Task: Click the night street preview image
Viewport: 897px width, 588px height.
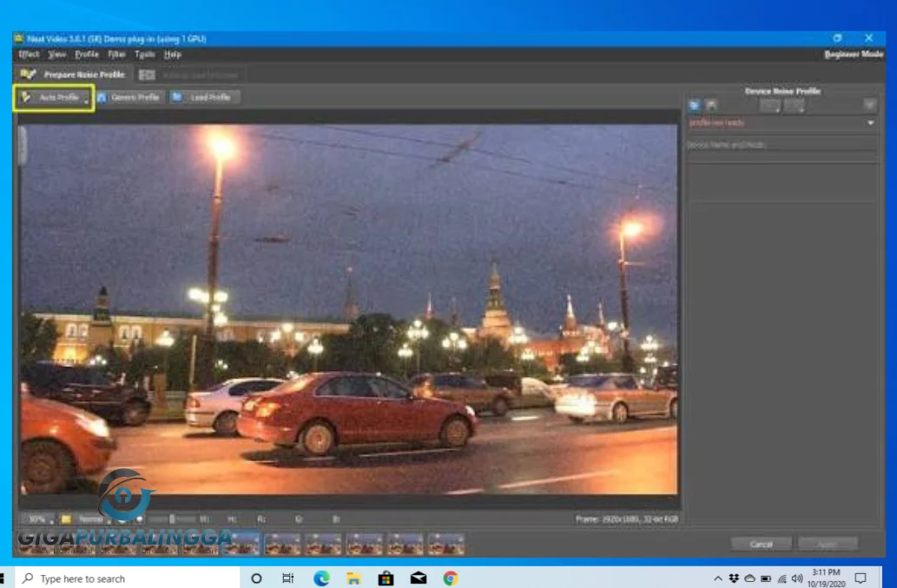Action: point(348,309)
